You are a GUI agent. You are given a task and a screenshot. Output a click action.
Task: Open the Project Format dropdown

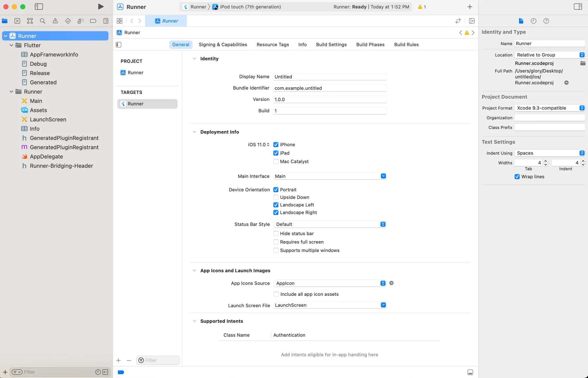[x=550, y=108]
